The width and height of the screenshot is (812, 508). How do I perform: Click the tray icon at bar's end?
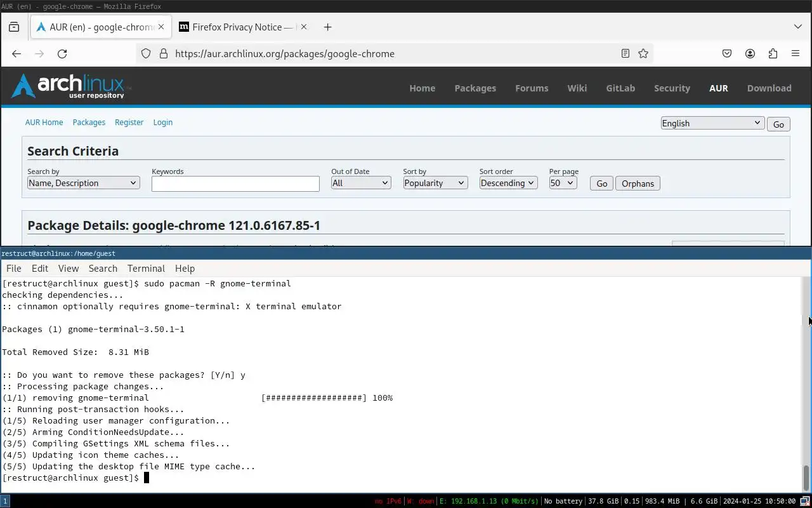(x=805, y=501)
